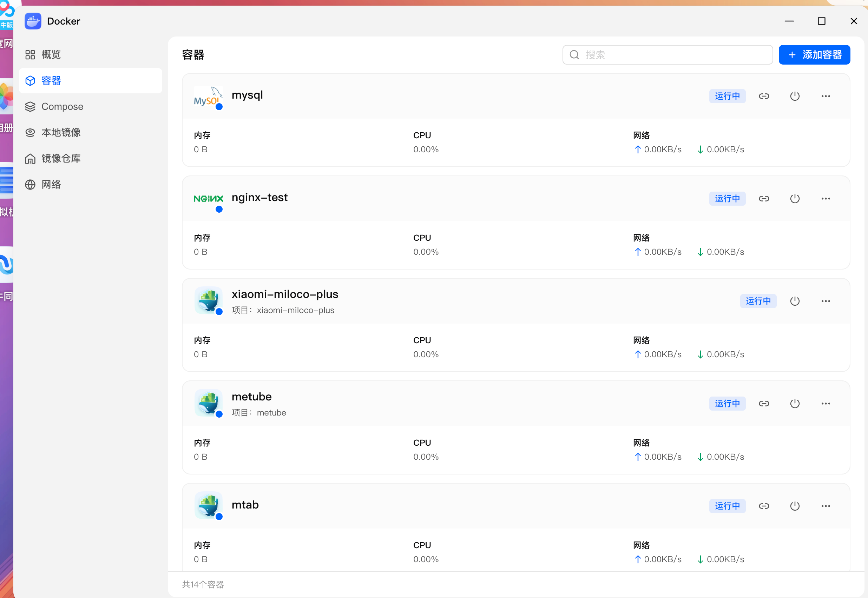Open more options for mtab
This screenshot has height=598, width=868.
coord(826,506)
